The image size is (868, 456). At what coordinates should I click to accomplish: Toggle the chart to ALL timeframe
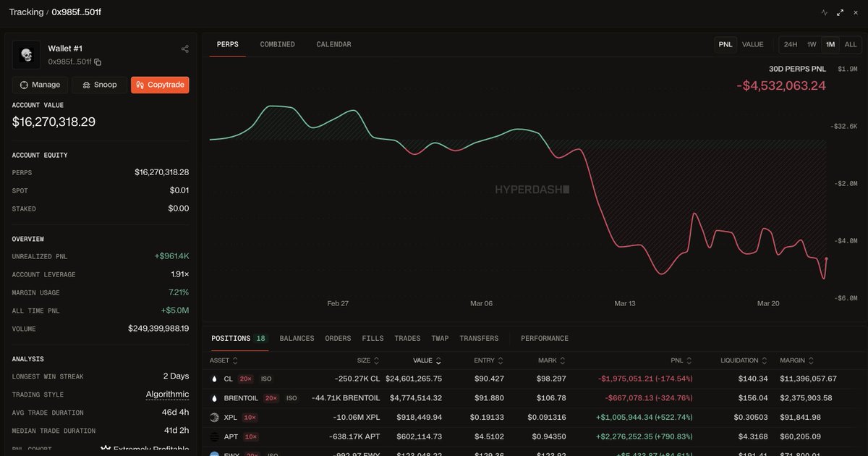coord(850,44)
